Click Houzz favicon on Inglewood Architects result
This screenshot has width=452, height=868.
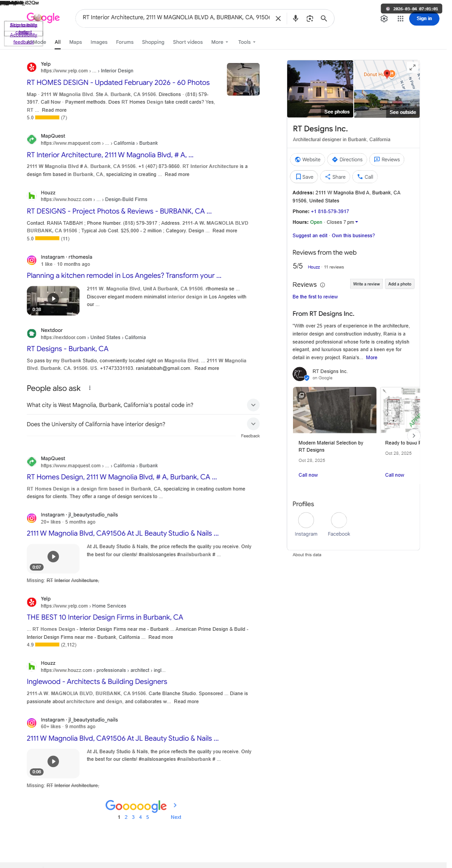[32, 667]
